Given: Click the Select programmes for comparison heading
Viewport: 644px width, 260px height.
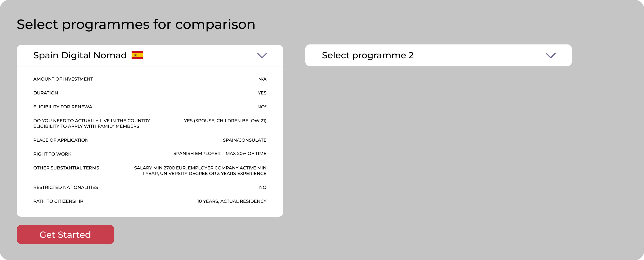Looking at the screenshot, I should (136, 24).
